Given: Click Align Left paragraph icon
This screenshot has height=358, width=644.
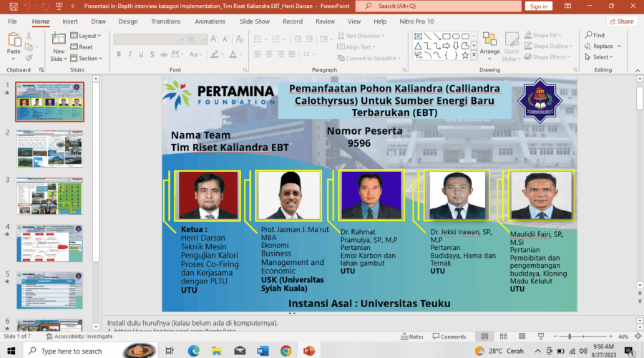Looking at the screenshot, I should [x=258, y=54].
